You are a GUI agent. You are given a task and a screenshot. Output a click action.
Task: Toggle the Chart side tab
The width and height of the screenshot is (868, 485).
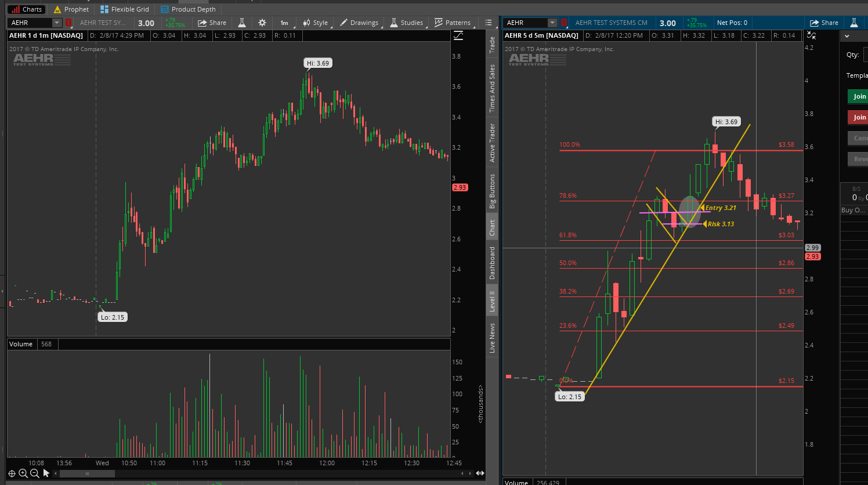492,227
